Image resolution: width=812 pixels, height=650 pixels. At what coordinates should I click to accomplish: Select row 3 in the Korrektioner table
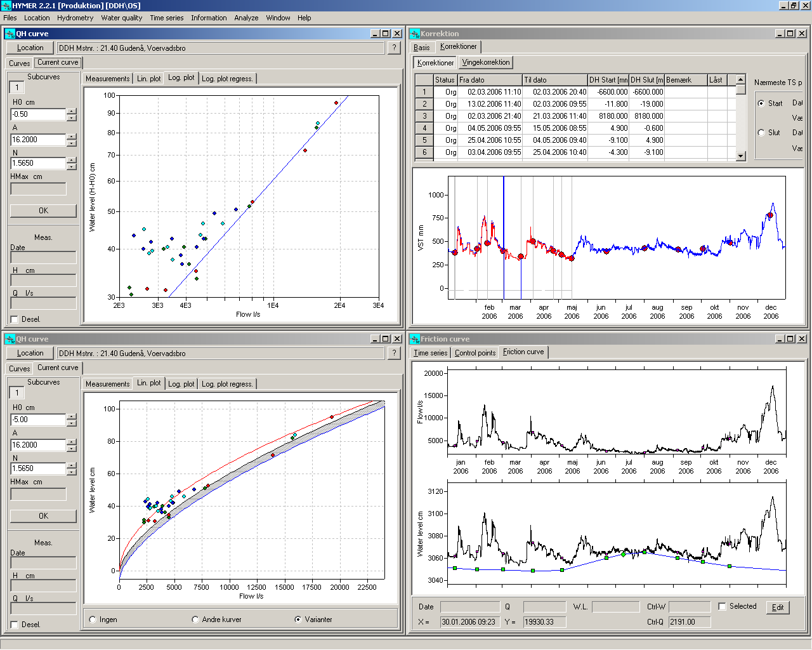[424, 116]
